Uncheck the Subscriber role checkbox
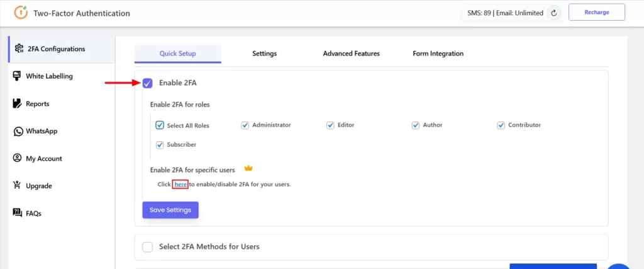644x269 pixels. point(160,145)
